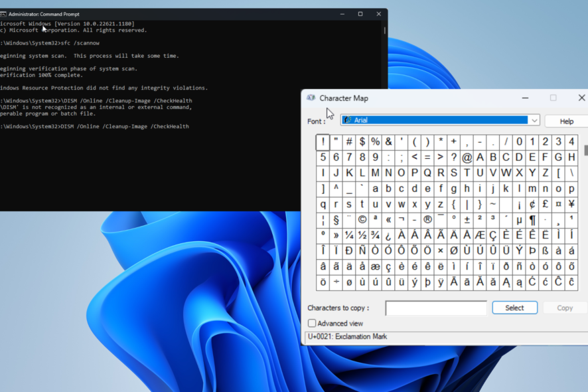The height and width of the screenshot is (392, 588).
Task: Click the 'sfc /scannow' command line text
Action: pos(80,43)
